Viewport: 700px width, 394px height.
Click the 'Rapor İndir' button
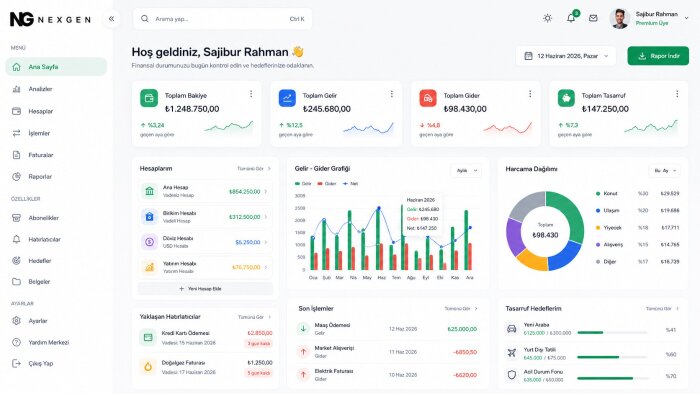click(658, 56)
